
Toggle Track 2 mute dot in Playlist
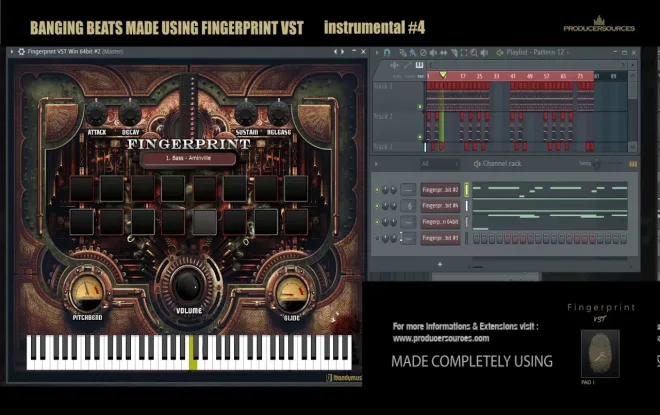pyautogui.click(x=420, y=137)
